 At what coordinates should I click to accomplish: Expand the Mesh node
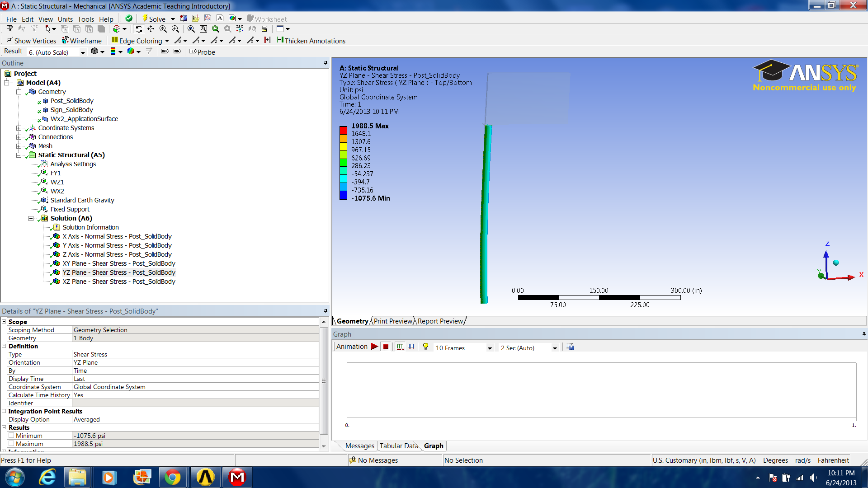(x=19, y=146)
